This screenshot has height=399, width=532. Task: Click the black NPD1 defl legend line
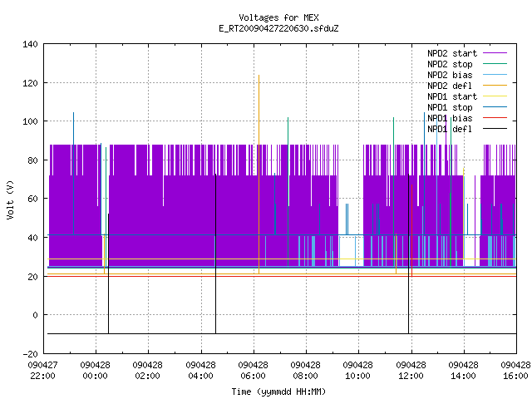tap(495, 129)
